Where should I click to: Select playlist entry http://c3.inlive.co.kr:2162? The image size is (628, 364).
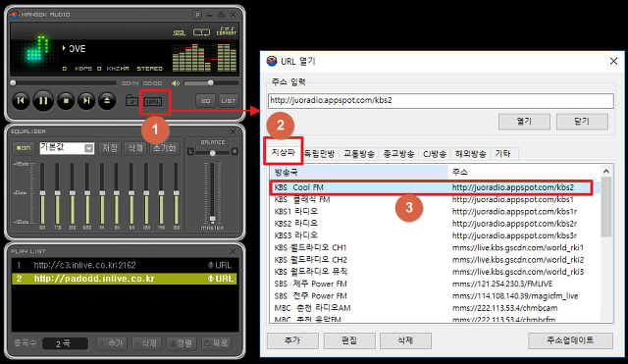tap(125, 265)
